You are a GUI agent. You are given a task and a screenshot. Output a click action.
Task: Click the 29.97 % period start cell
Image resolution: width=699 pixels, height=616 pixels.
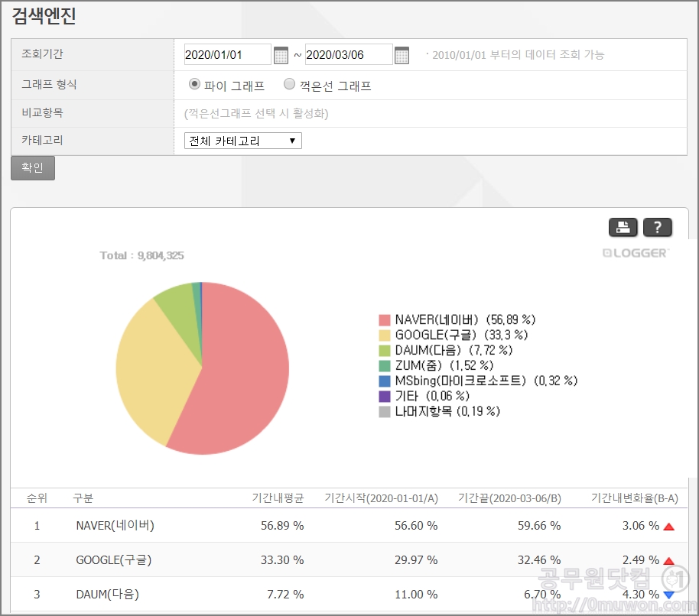416,560
